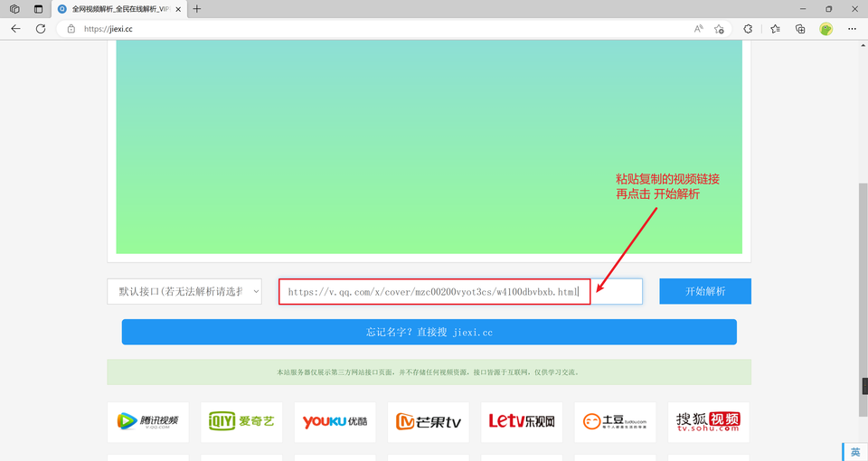The height and width of the screenshot is (461, 868).
Task: Click the page vertical scrollbar thumb
Action: [x=863, y=299]
